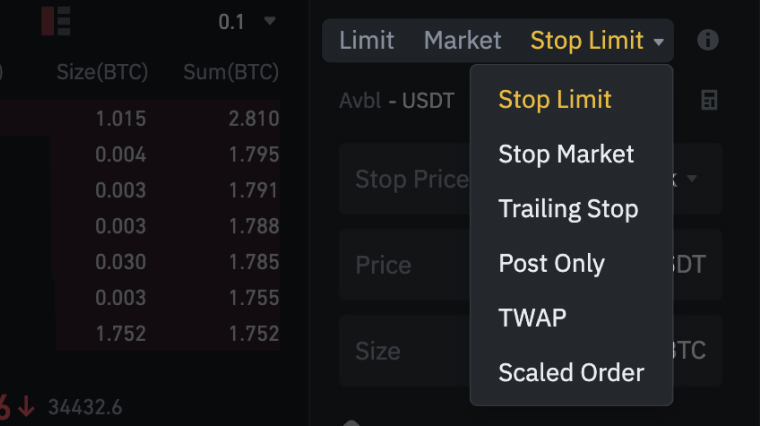The height and width of the screenshot is (426, 760).
Task: Switch to the Market order tab
Action: tap(462, 41)
